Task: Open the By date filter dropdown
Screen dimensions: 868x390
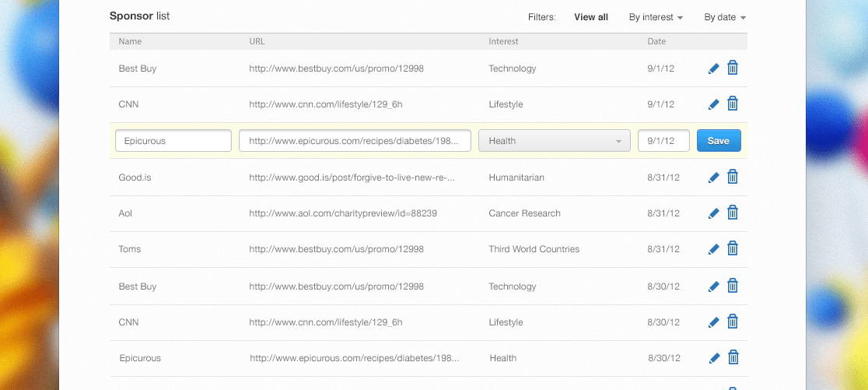Action: coord(725,17)
